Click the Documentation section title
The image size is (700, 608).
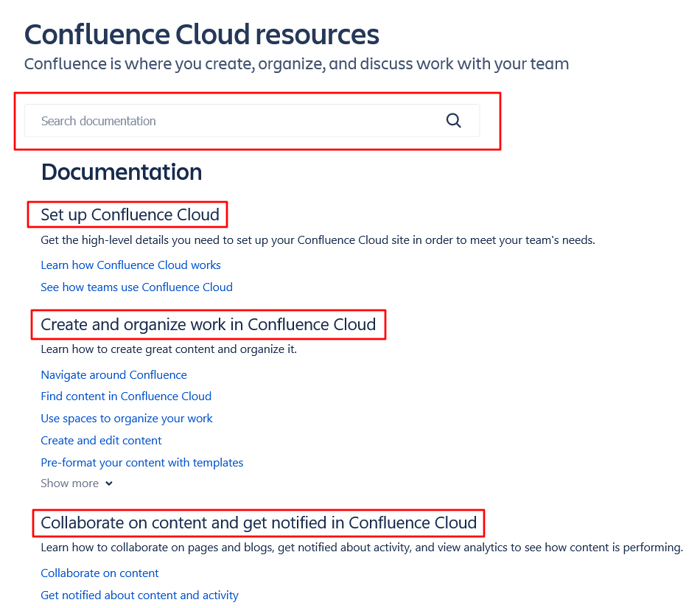click(x=121, y=172)
